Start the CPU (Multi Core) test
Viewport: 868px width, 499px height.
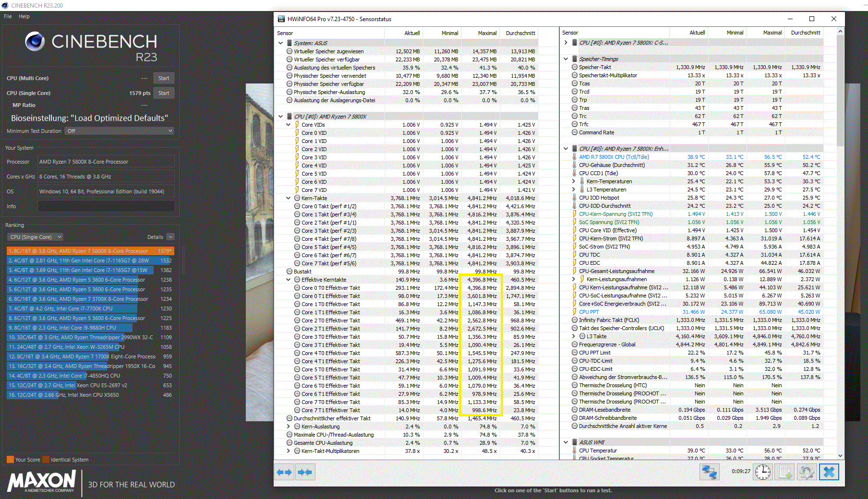[164, 78]
